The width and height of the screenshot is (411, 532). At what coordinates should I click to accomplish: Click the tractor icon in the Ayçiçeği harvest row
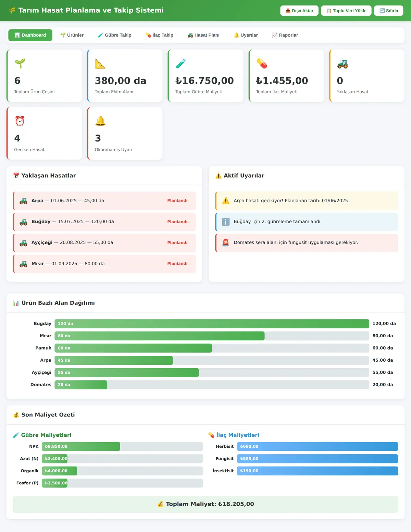click(x=23, y=243)
